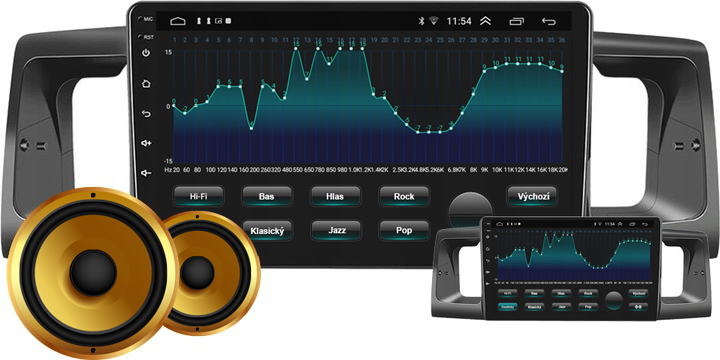Click the band 29 point at 9K
Image resolution: width=720 pixels, height=360 pixels.
tap(484, 71)
